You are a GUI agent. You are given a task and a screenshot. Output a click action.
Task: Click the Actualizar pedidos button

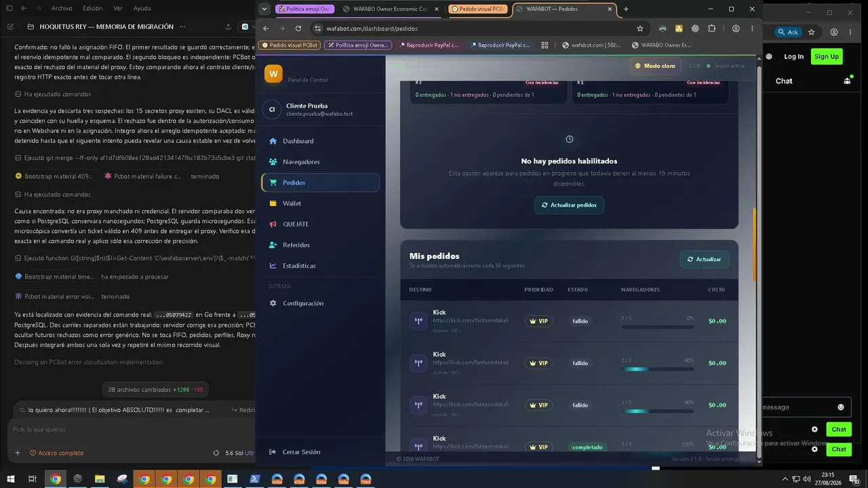(569, 205)
